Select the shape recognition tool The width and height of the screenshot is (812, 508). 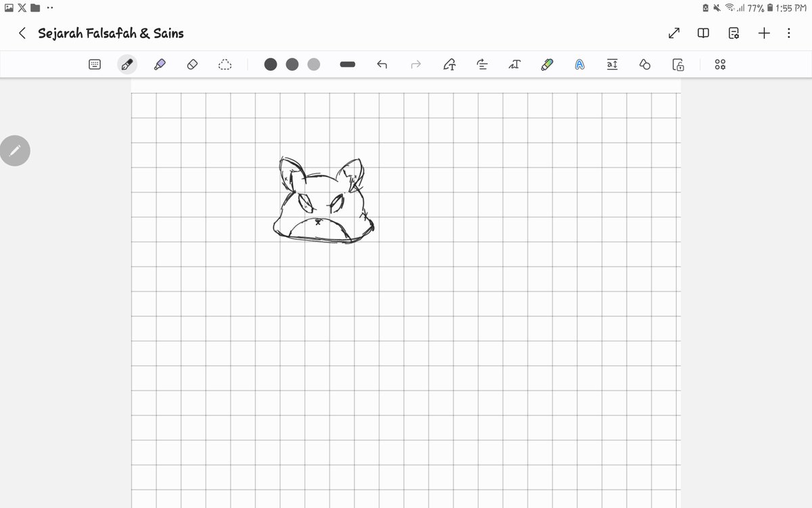tap(644, 64)
